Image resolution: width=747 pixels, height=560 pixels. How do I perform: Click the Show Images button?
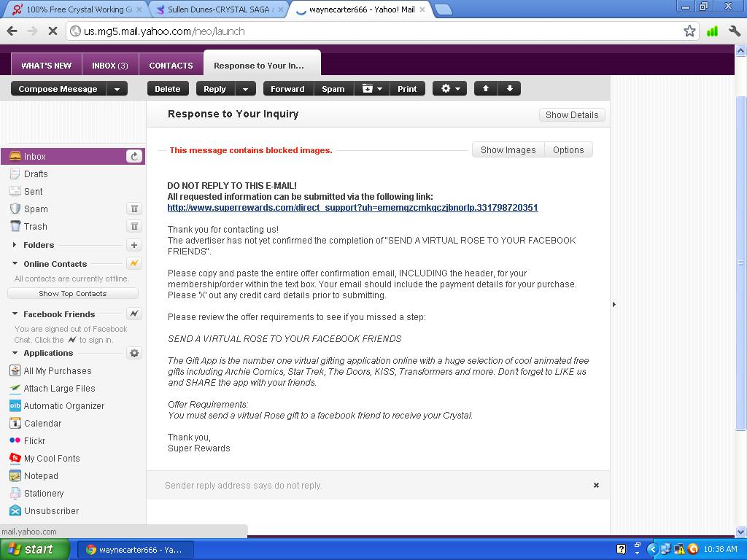tap(508, 149)
